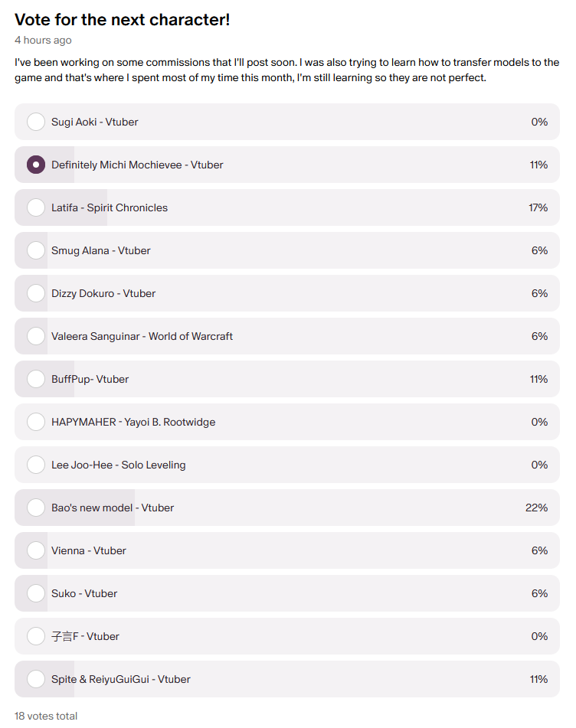Vote for Valeera Sanguinar - World of Warcraft
576x728 pixels.
pos(36,336)
